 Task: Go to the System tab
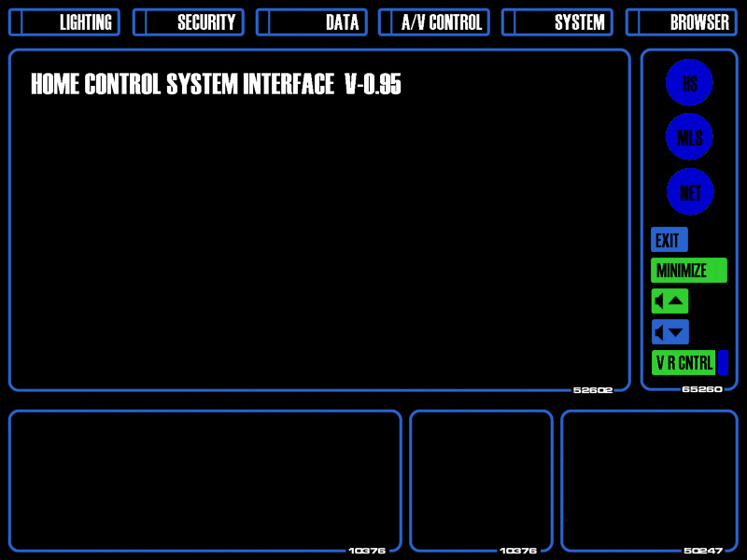click(557, 21)
